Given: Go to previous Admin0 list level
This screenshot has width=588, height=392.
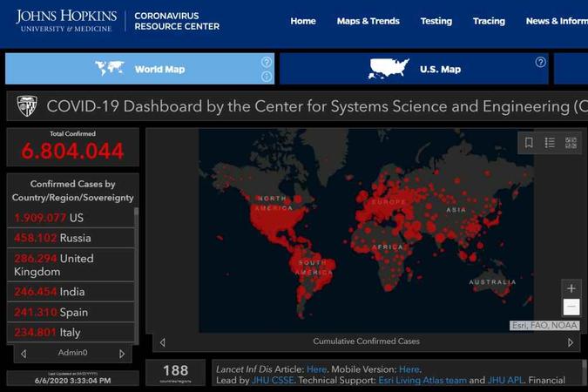Looking at the screenshot, I should 24,354.
